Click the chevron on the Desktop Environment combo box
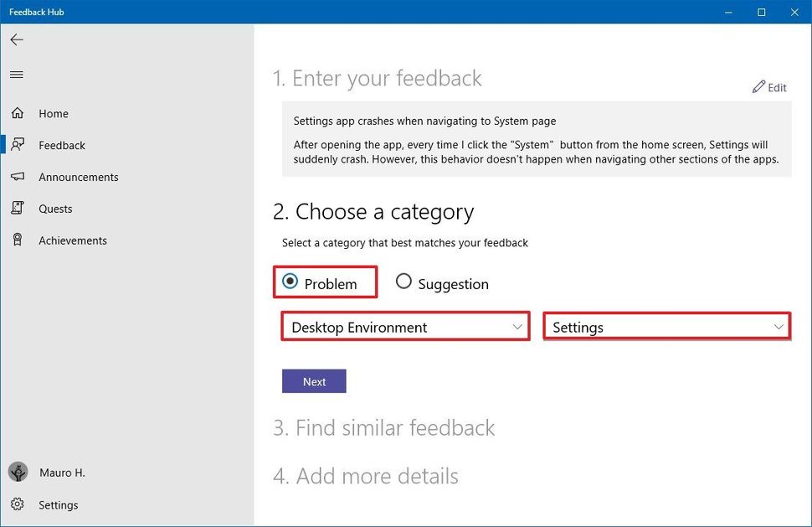 click(516, 327)
